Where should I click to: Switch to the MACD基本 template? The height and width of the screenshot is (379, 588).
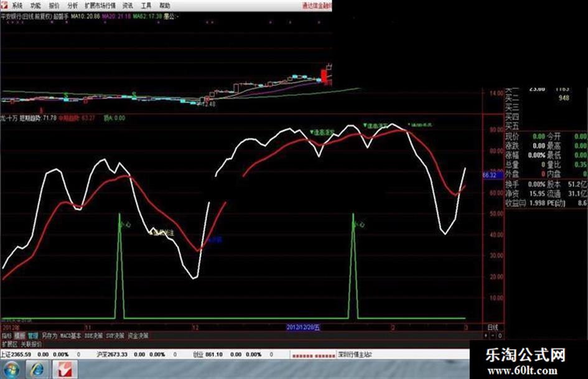point(70,336)
